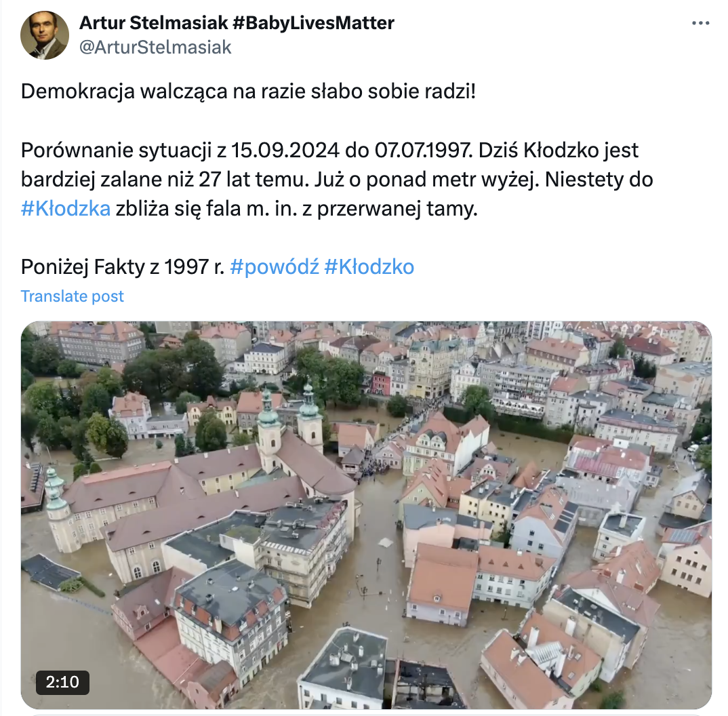Follow the #Kłodzko hashtag link

click(369, 267)
